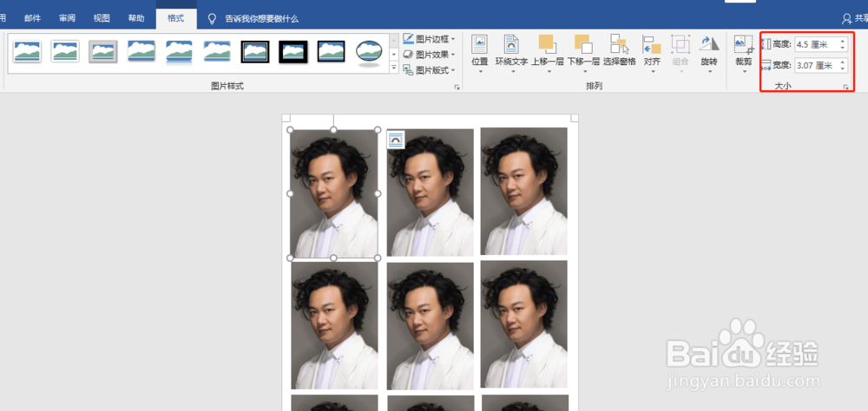Select the 格式 picture format tab
Image resolution: width=868 pixels, height=411 pixels.
(x=176, y=18)
